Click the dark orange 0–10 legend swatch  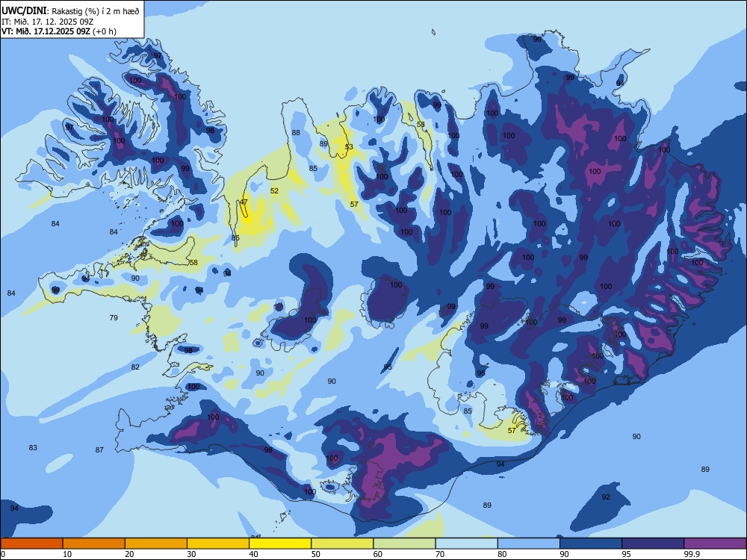[x=31, y=544]
